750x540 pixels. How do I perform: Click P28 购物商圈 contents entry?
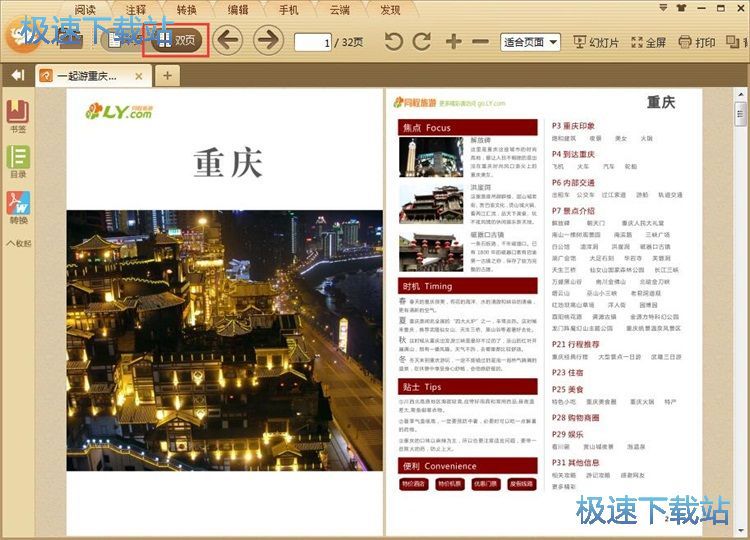tap(575, 418)
